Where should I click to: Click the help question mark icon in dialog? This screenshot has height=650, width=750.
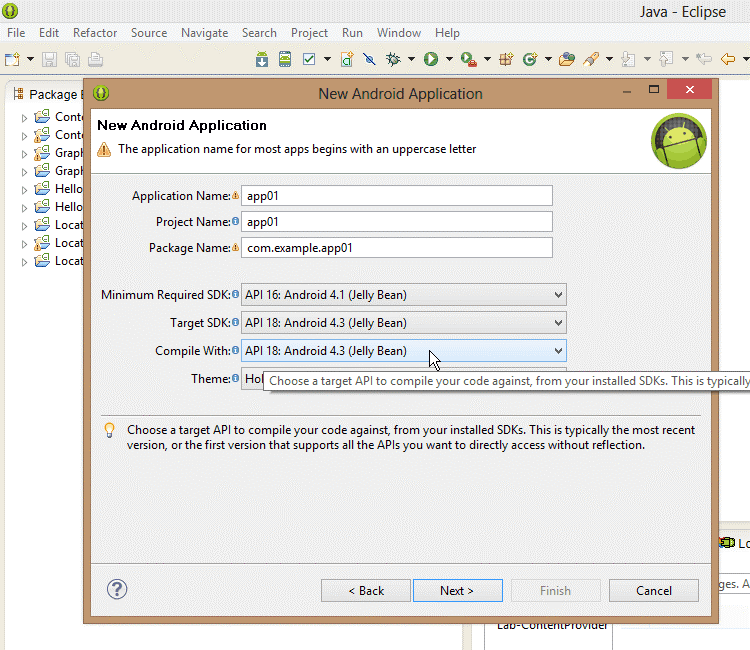[117, 589]
